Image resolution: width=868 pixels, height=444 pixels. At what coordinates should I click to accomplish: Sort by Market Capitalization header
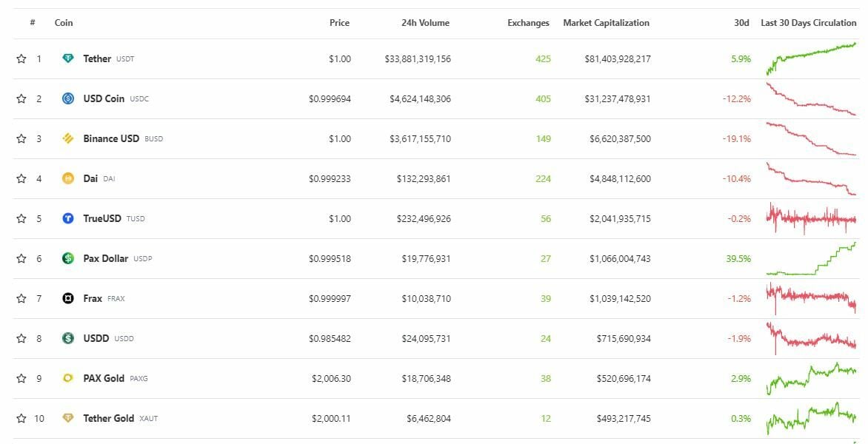606,23
